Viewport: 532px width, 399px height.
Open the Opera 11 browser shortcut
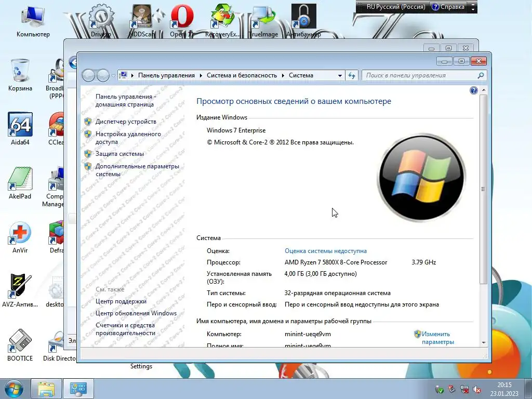coord(182,20)
